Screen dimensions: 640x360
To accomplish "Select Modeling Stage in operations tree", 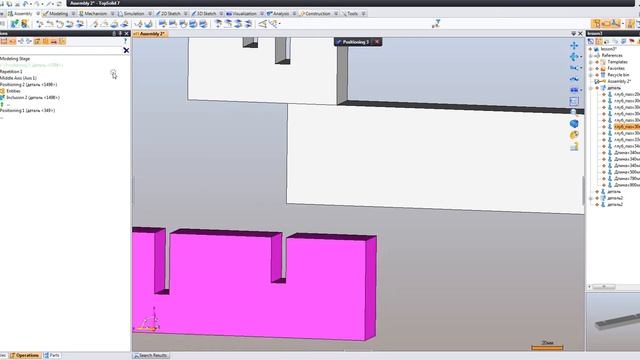I will point(15,59).
